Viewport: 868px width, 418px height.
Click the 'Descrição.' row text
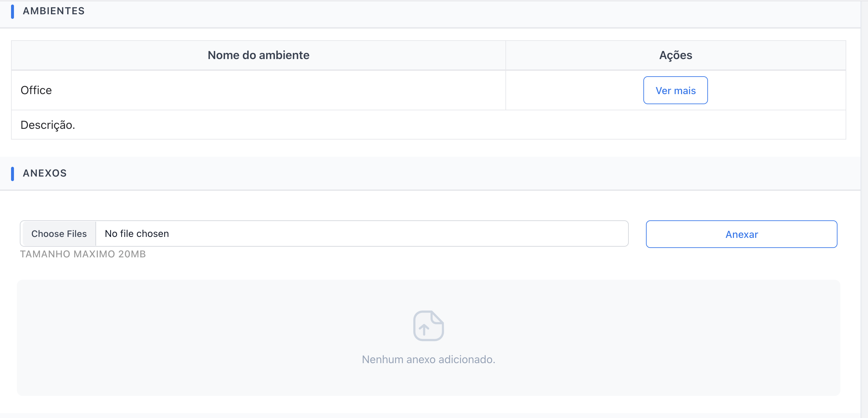(x=47, y=125)
